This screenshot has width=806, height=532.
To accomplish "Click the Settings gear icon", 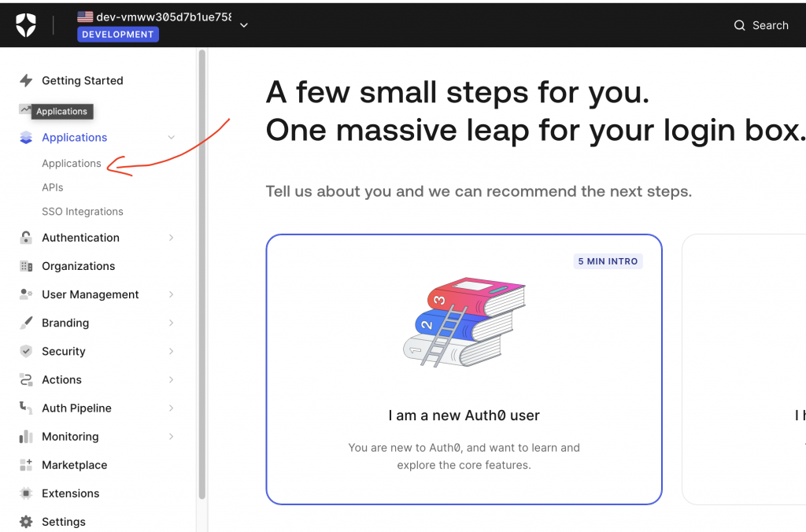I will [26, 522].
